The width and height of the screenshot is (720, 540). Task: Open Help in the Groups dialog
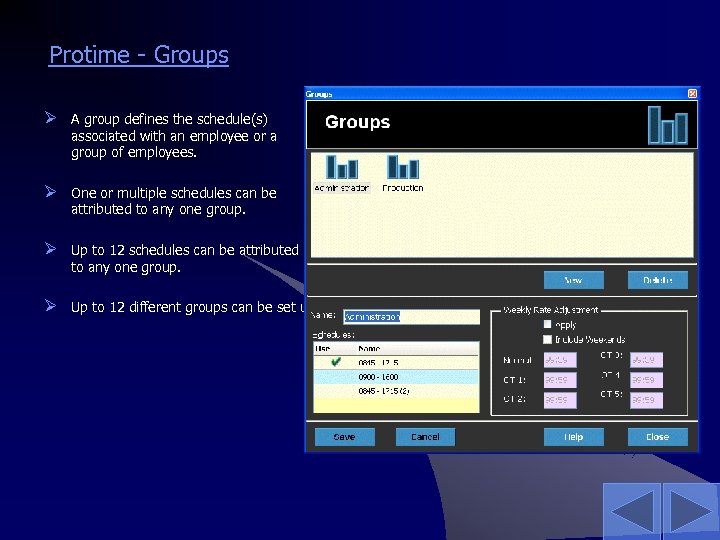[x=574, y=437]
